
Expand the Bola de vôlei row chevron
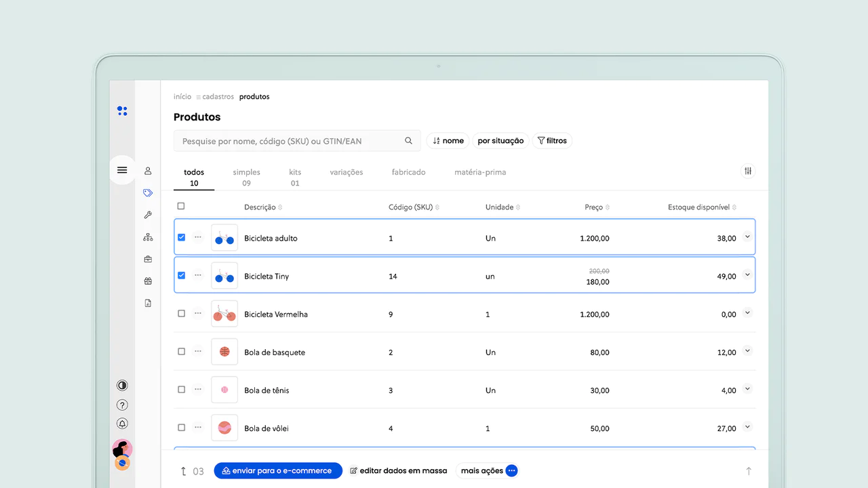747,426
